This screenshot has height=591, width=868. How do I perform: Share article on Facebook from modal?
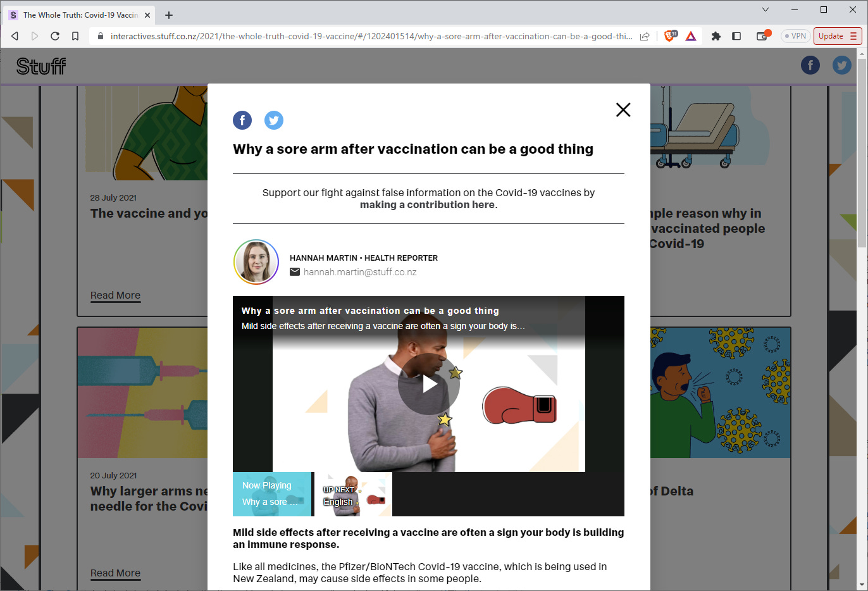click(x=242, y=120)
